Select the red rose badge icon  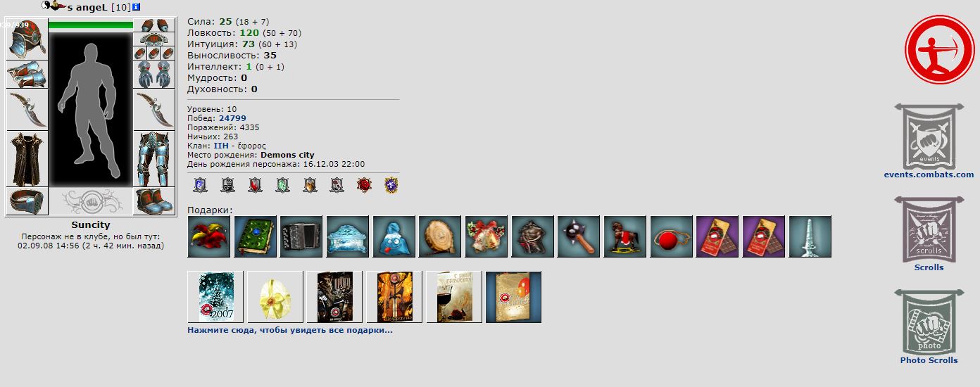pos(364,185)
